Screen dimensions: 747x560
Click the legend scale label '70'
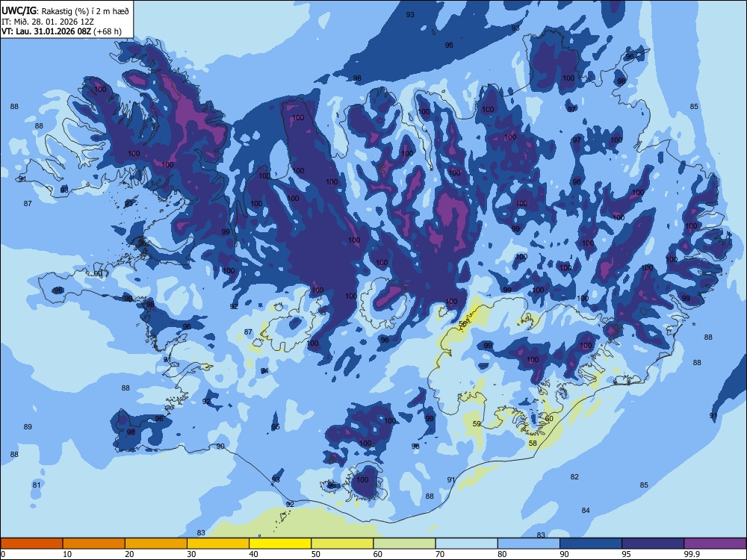(440, 554)
